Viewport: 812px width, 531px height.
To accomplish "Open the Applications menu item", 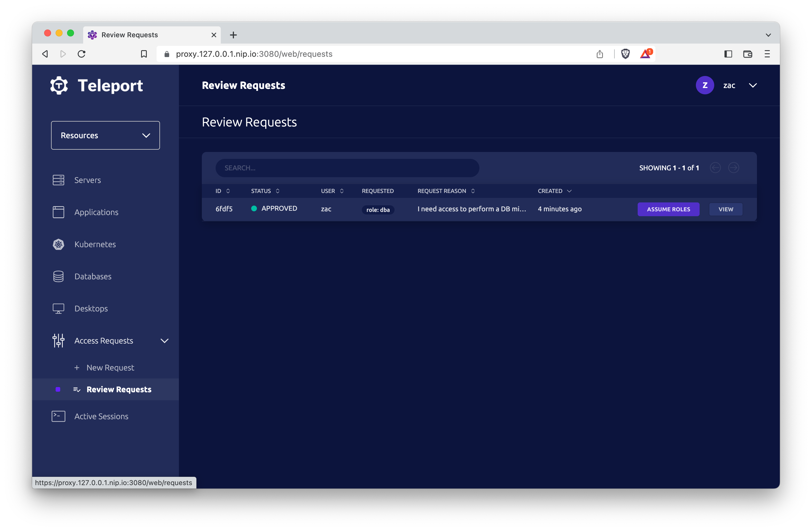I will click(x=96, y=212).
